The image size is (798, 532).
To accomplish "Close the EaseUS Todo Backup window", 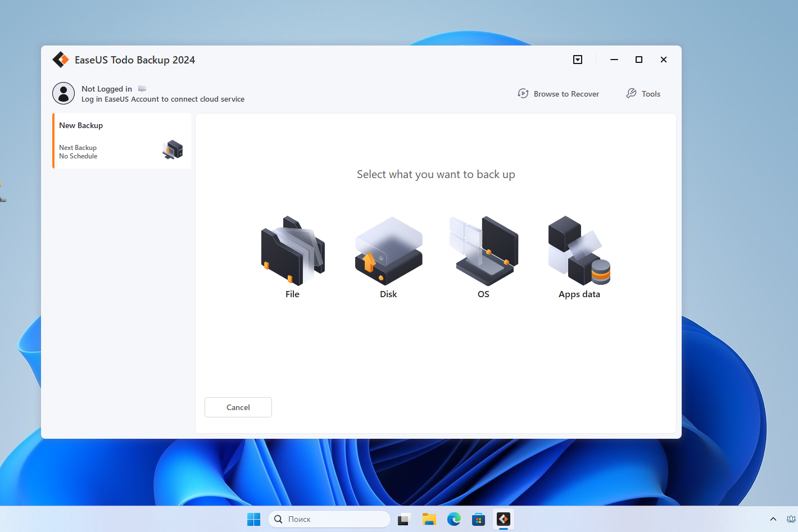I will point(664,60).
